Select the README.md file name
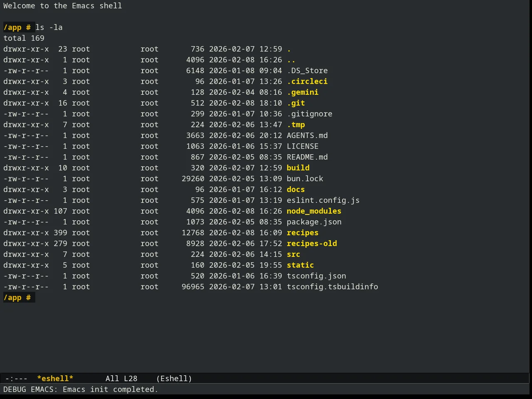Screen dimensions: 532x399 (307, 157)
